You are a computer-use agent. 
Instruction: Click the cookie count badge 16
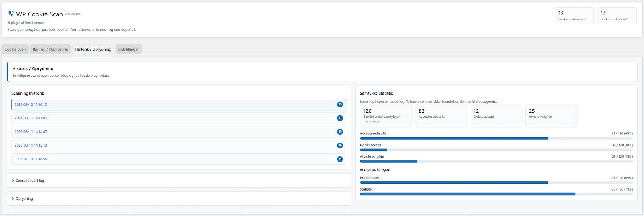(x=340, y=145)
